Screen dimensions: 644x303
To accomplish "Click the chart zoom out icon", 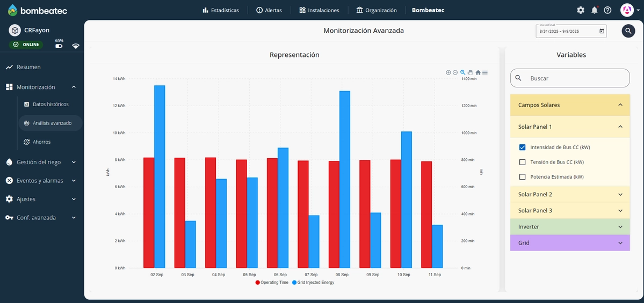I will [455, 72].
